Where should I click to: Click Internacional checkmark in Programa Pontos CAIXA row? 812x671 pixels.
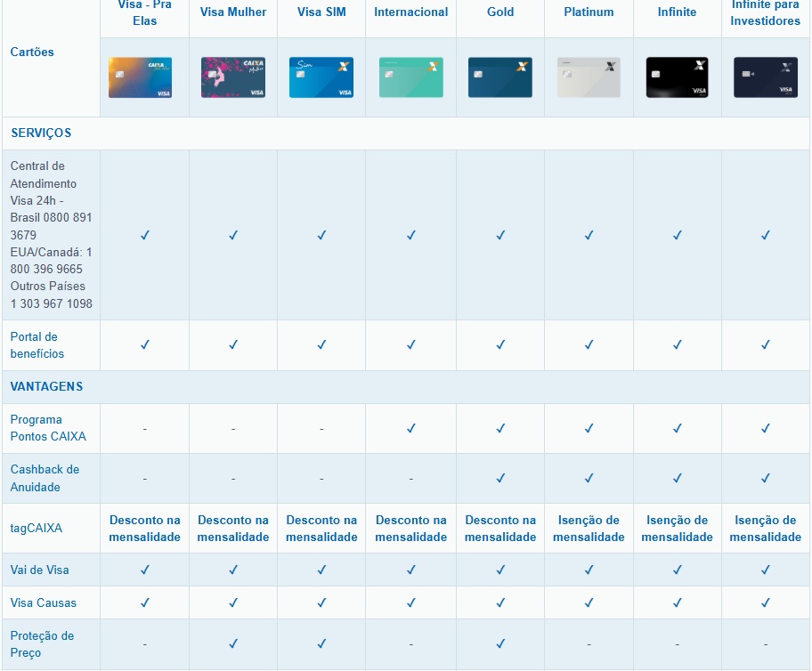tap(411, 428)
